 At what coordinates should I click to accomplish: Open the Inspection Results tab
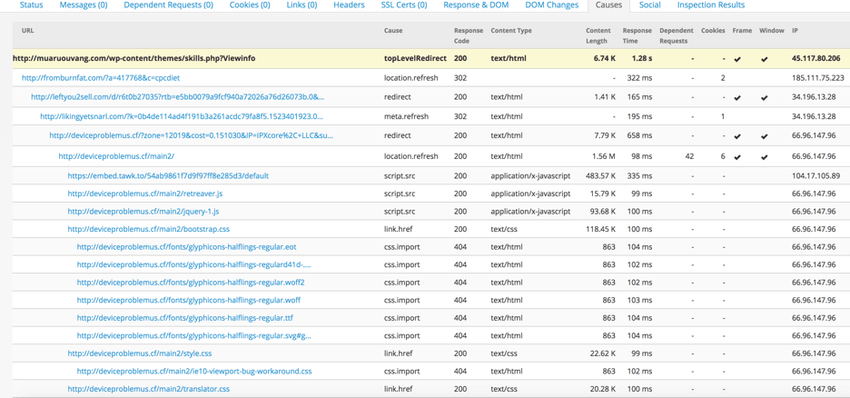click(x=711, y=5)
